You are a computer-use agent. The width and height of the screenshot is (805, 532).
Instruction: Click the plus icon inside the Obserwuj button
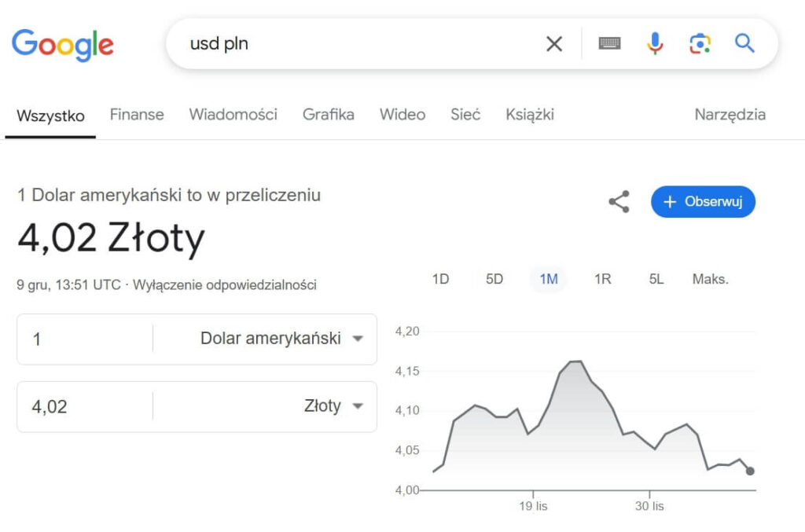pos(670,202)
